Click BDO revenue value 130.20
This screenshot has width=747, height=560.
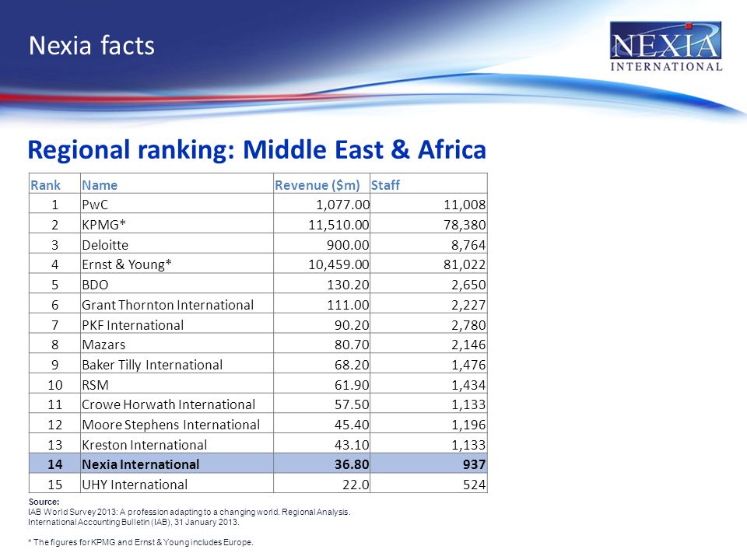click(x=348, y=285)
